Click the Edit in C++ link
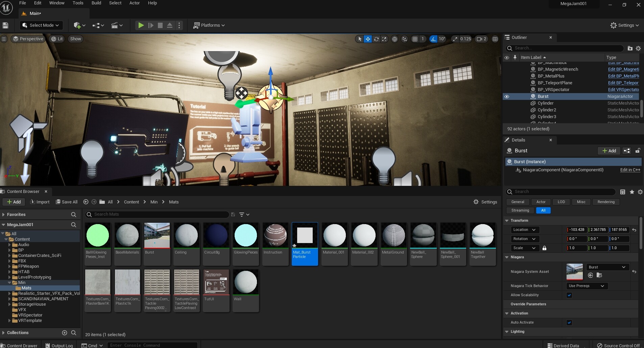The image size is (644, 348). pos(630,170)
